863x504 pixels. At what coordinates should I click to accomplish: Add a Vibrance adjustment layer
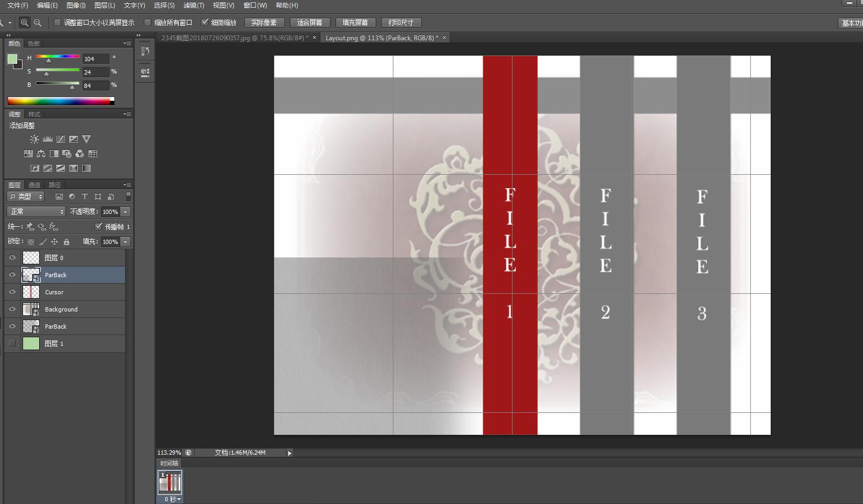coord(86,139)
